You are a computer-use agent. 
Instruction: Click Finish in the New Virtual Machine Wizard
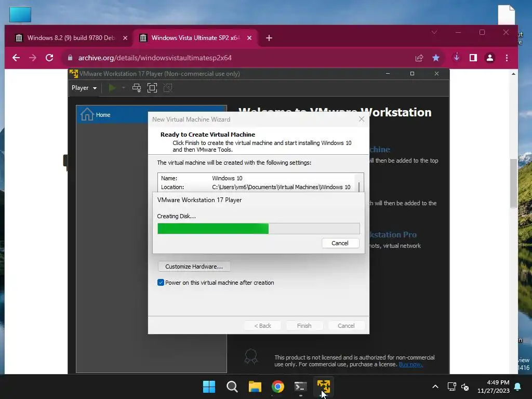[304, 326]
